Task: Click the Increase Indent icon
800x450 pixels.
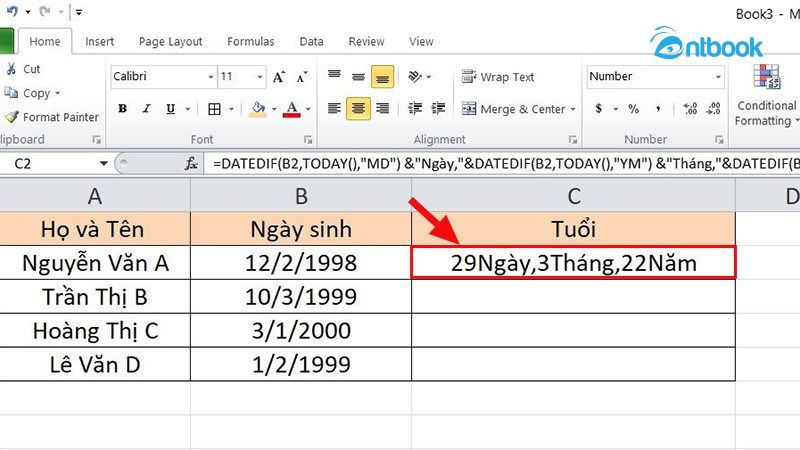Action: [x=438, y=108]
